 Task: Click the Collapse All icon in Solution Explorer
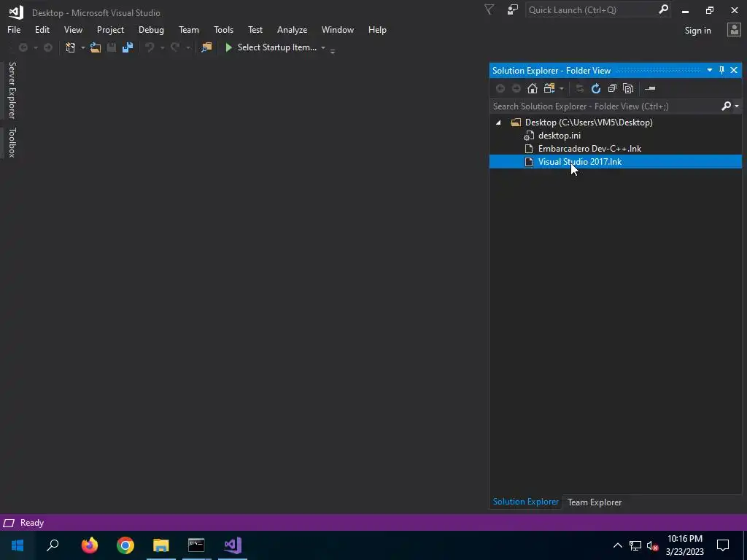[x=612, y=88]
